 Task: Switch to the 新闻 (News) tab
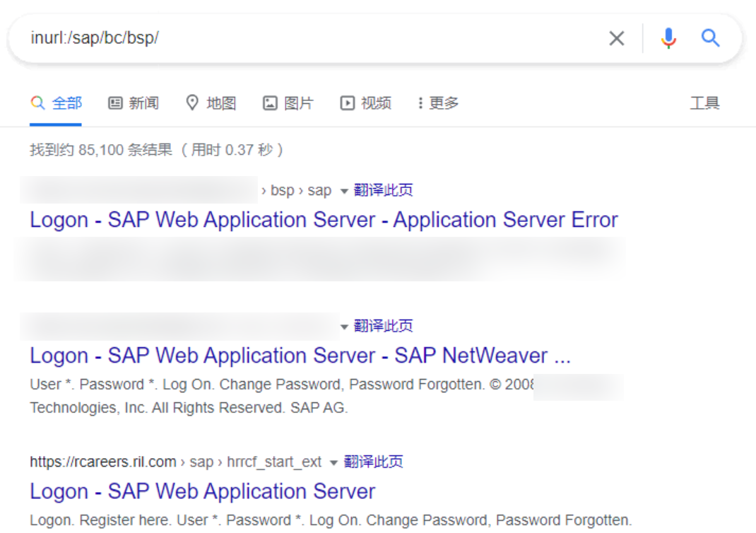tap(134, 102)
